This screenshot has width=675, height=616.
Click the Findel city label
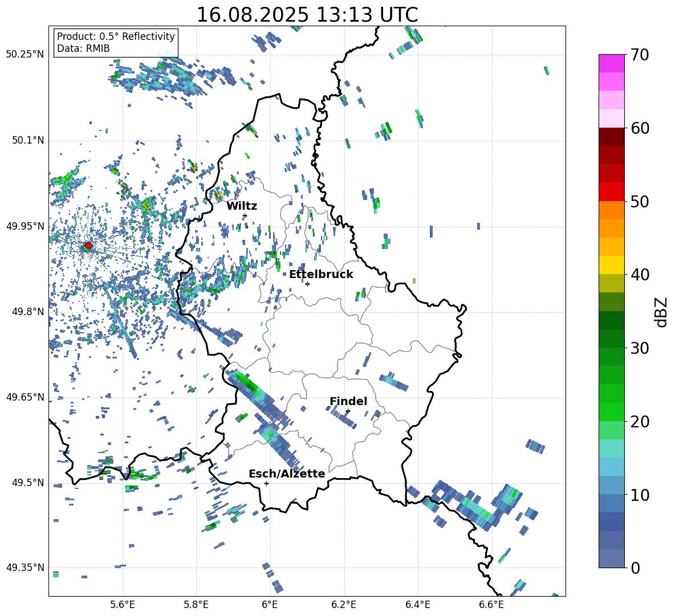click(x=348, y=401)
